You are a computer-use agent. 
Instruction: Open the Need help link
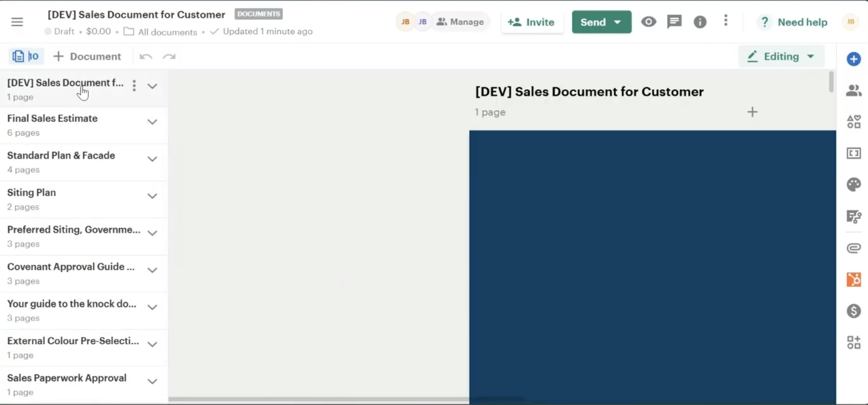792,22
